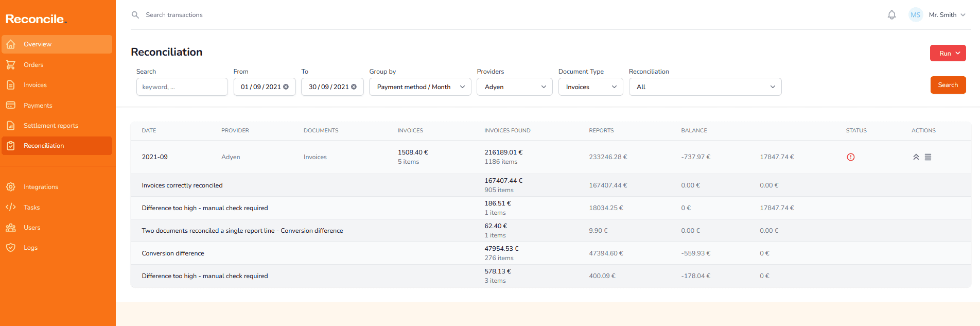Go to the Overview menu item
Viewport: 980px width, 326px height.
(x=57, y=44)
